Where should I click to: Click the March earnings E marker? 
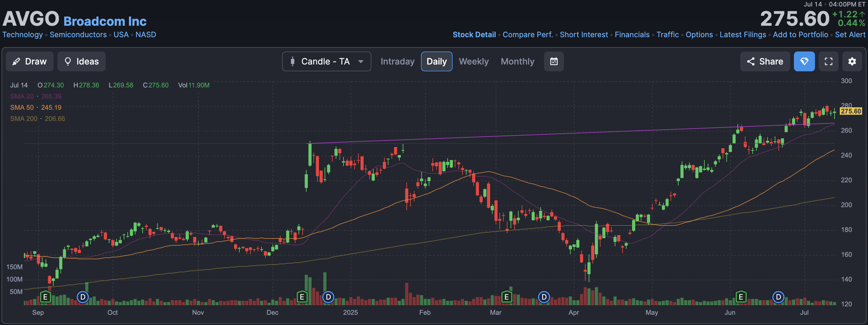pos(507,297)
